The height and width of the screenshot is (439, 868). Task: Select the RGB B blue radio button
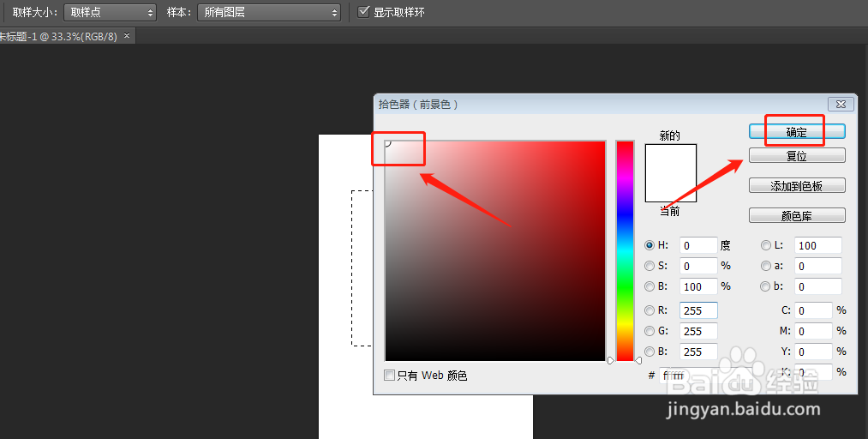(x=650, y=352)
